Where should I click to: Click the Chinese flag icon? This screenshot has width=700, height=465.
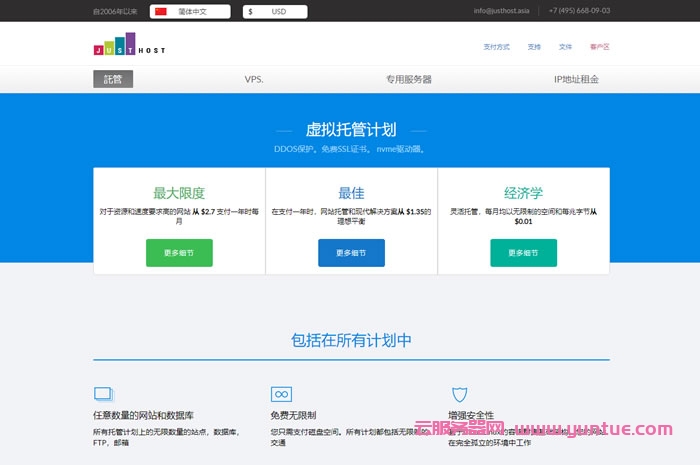coord(160,11)
